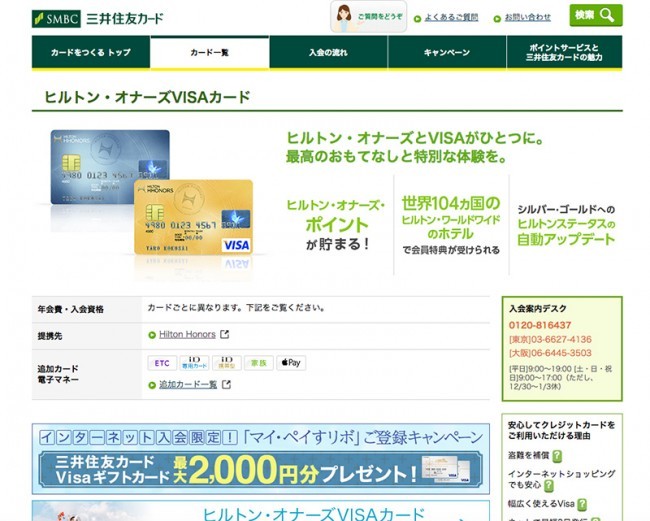Open ポイントサービスと三井住友カードの魅力 tab
The width and height of the screenshot is (650, 521).
coord(564,52)
